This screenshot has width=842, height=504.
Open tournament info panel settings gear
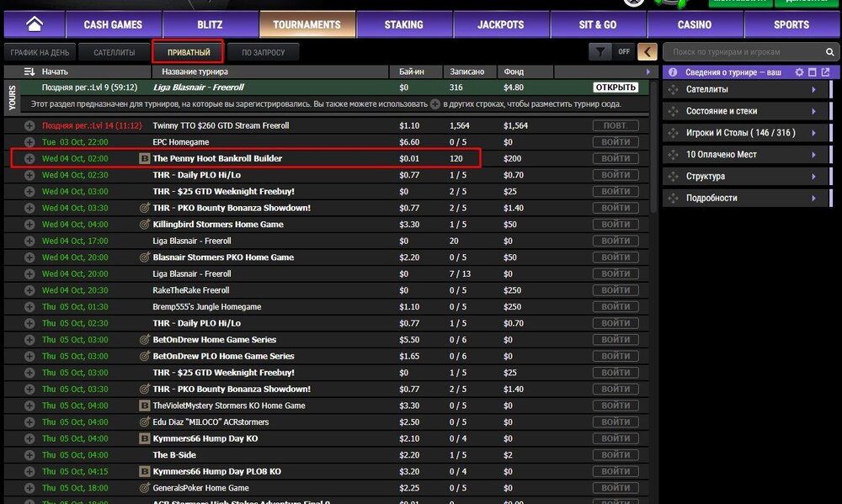click(x=799, y=73)
